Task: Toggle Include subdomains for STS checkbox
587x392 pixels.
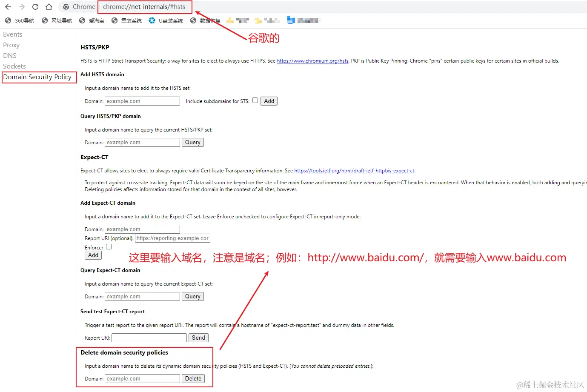Action: tap(255, 100)
